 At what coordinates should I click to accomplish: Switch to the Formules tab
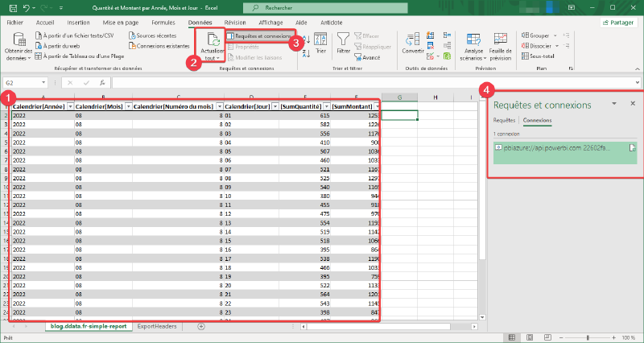pos(163,23)
